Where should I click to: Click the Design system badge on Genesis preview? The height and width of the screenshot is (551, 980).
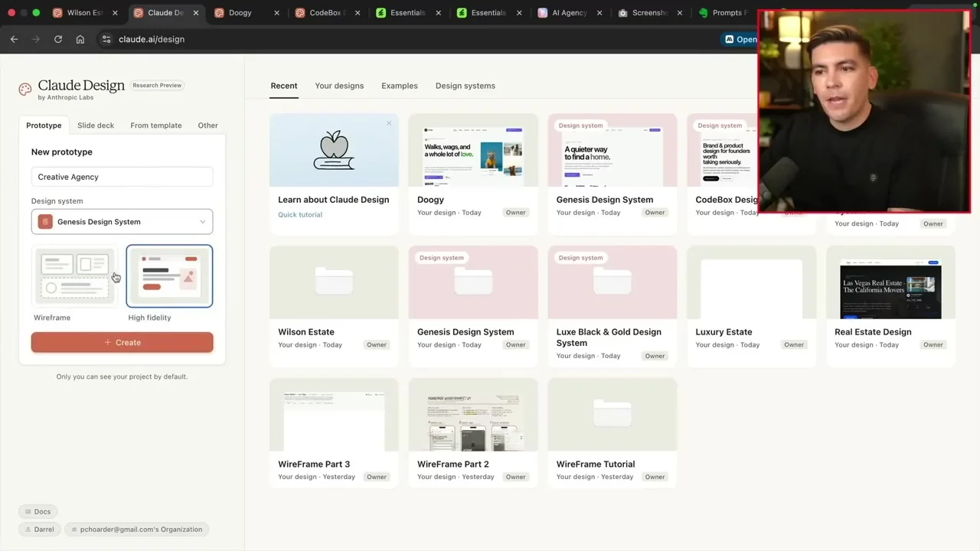(x=580, y=126)
